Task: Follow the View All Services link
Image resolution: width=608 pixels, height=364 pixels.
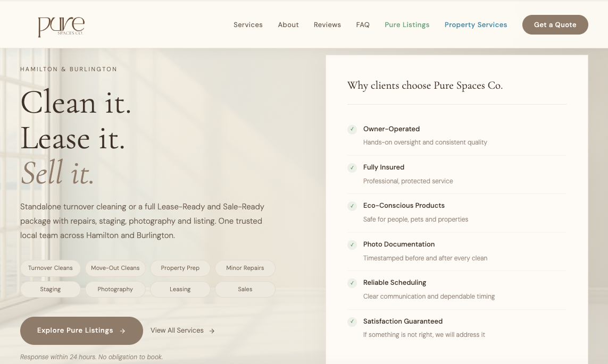Action: [182, 331]
